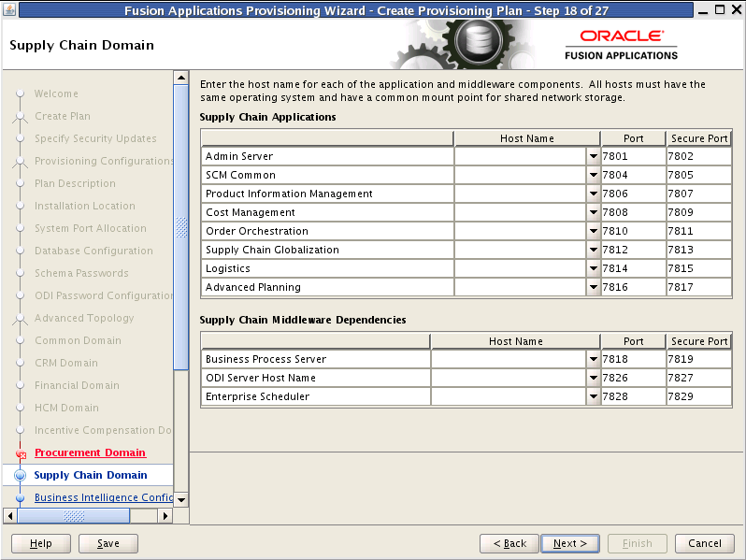Click the HCM Domain step
The height and width of the screenshot is (560, 746).
tap(66, 408)
